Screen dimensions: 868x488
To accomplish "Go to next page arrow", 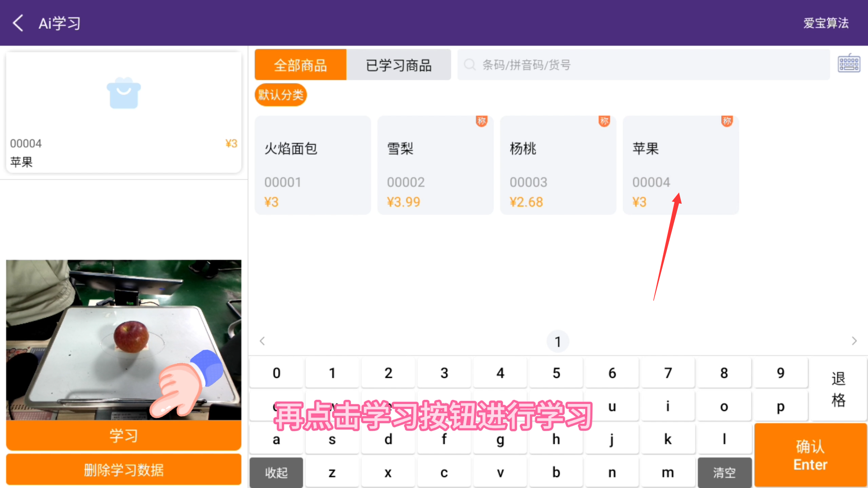I will [854, 341].
